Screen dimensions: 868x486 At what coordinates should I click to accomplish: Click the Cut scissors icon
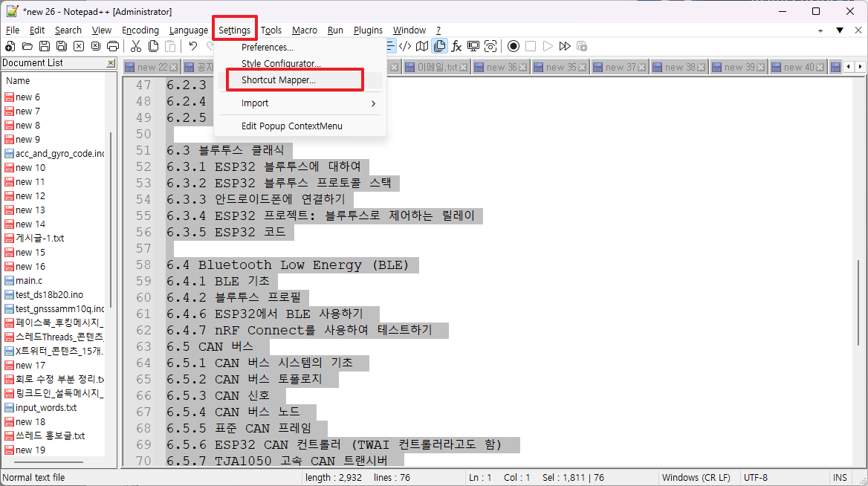tap(136, 47)
